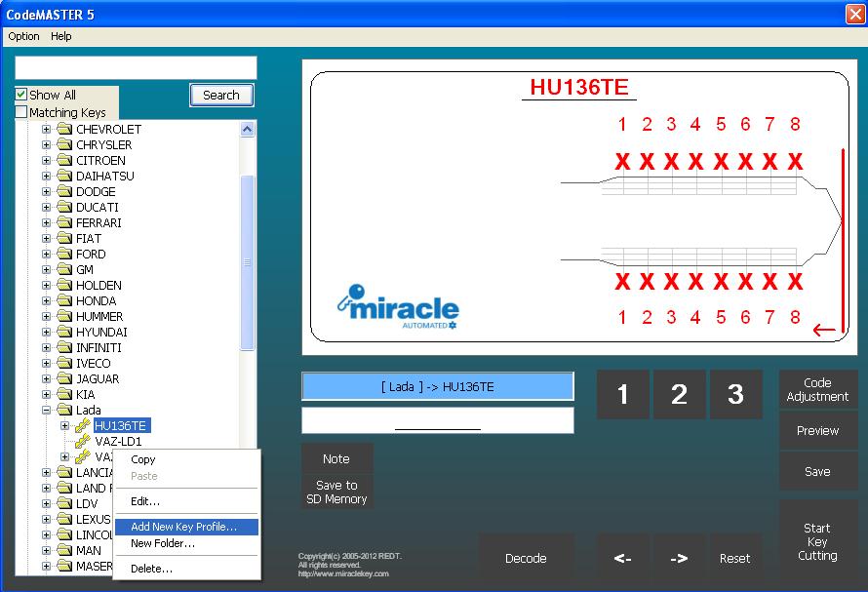Image resolution: width=868 pixels, height=592 pixels.
Task: Click the tree list scrollbar thumb
Action: (x=248, y=262)
